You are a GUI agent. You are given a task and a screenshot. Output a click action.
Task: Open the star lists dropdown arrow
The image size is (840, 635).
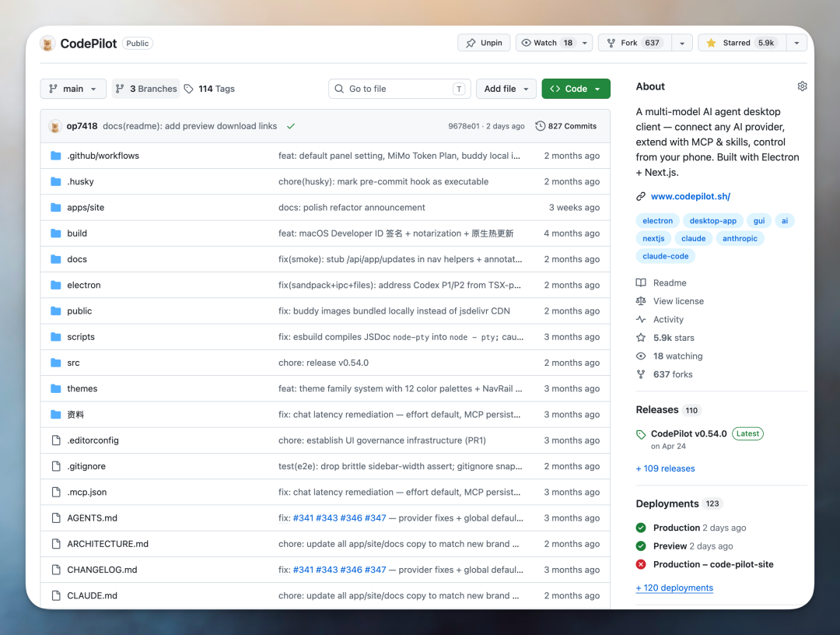[796, 43]
